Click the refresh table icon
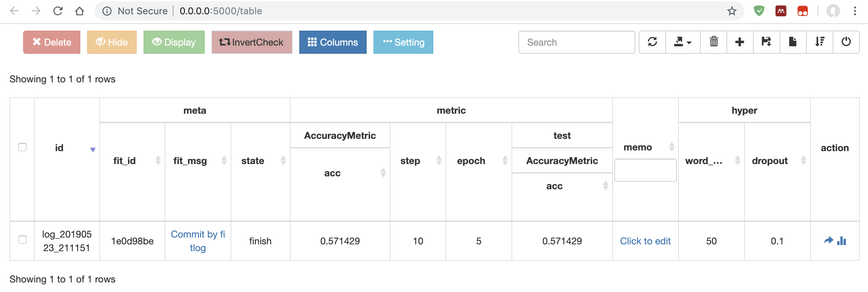Viewport: 868px width, 292px height. 652,42
